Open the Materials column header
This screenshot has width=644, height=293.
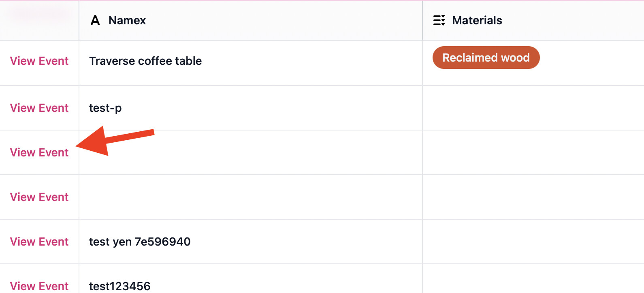point(533,20)
